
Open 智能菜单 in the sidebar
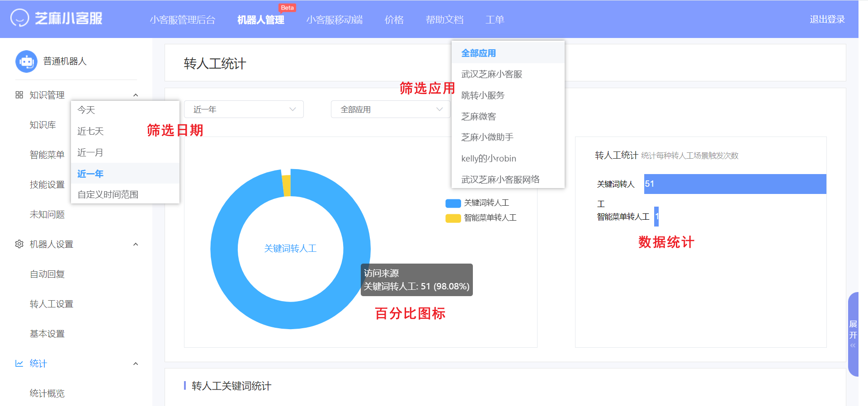click(47, 155)
